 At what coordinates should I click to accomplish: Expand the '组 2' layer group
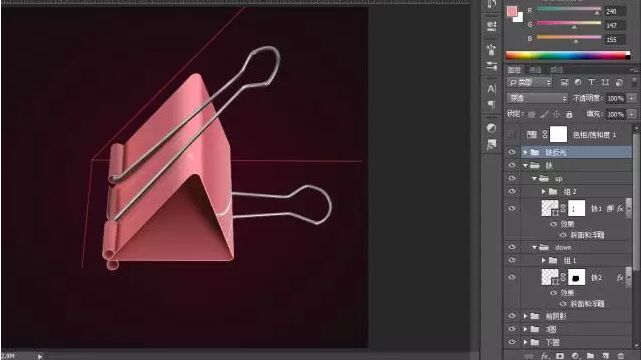coord(543,191)
